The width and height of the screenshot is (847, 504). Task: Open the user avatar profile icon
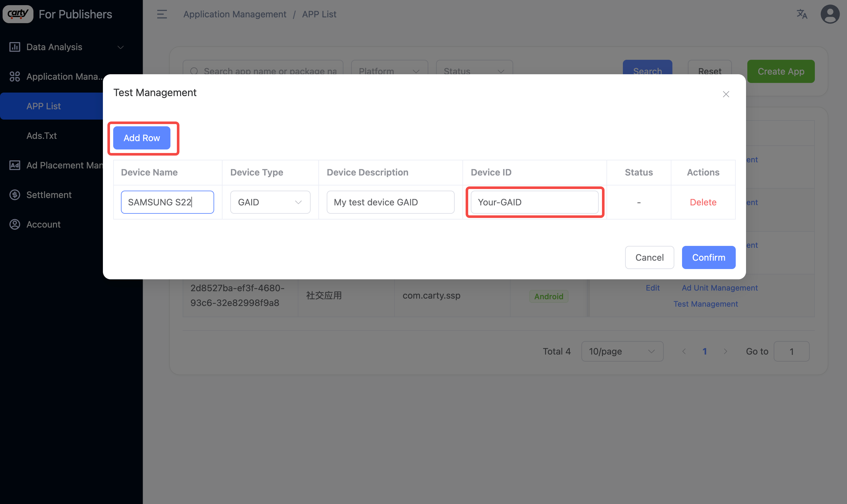[x=830, y=14]
